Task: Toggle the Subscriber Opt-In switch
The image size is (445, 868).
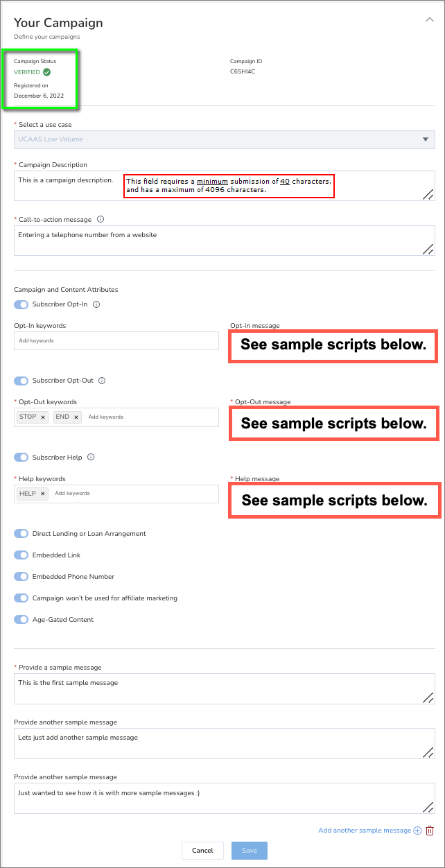Action: 21,304
